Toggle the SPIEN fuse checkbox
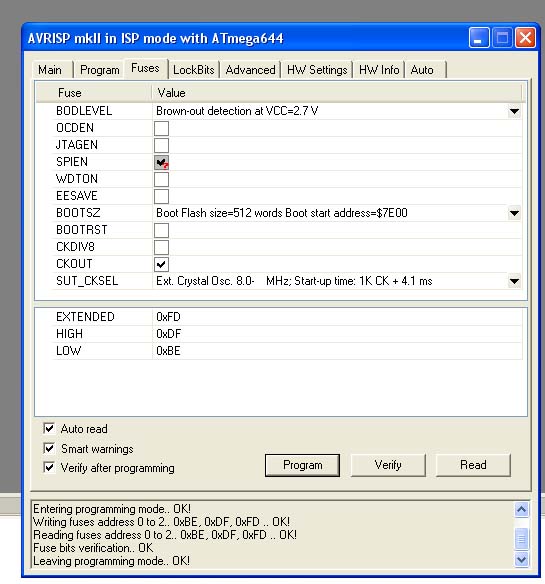 pos(161,162)
